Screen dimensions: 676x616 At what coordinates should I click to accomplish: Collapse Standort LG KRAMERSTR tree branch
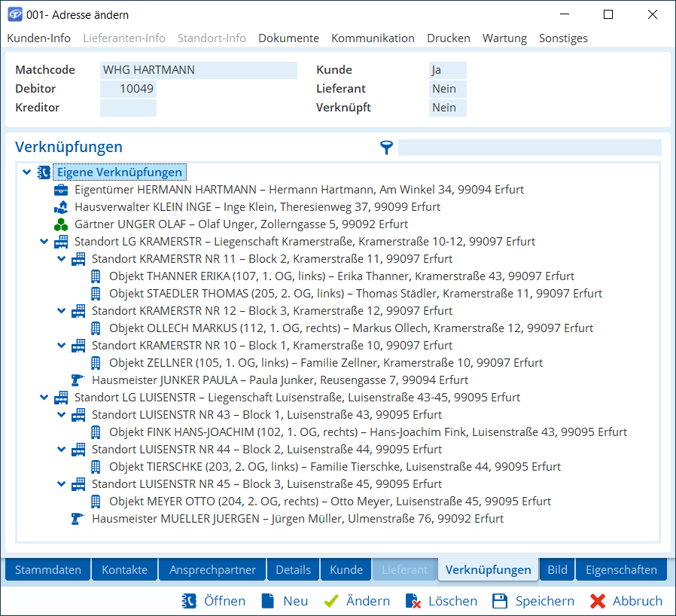click(x=44, y=242)
